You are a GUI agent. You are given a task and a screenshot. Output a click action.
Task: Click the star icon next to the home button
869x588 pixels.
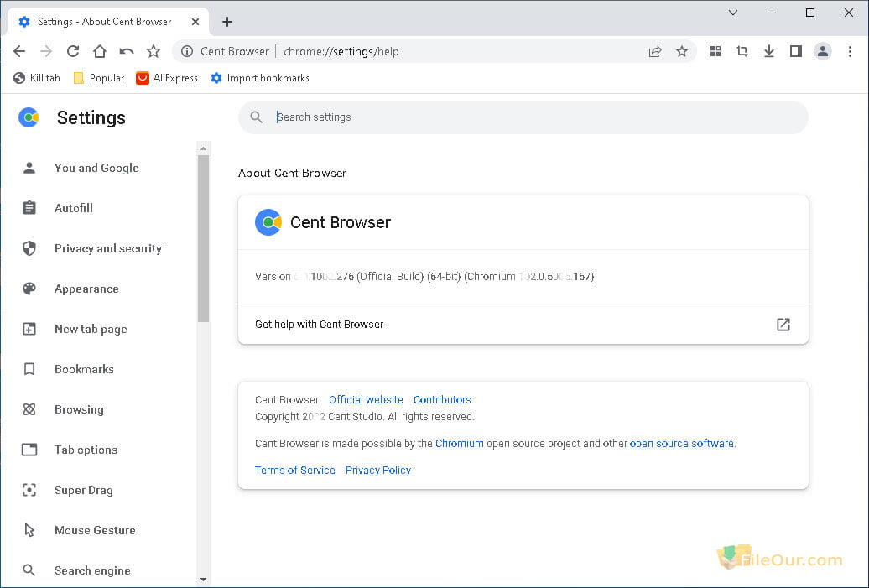[x=154, y=51]
